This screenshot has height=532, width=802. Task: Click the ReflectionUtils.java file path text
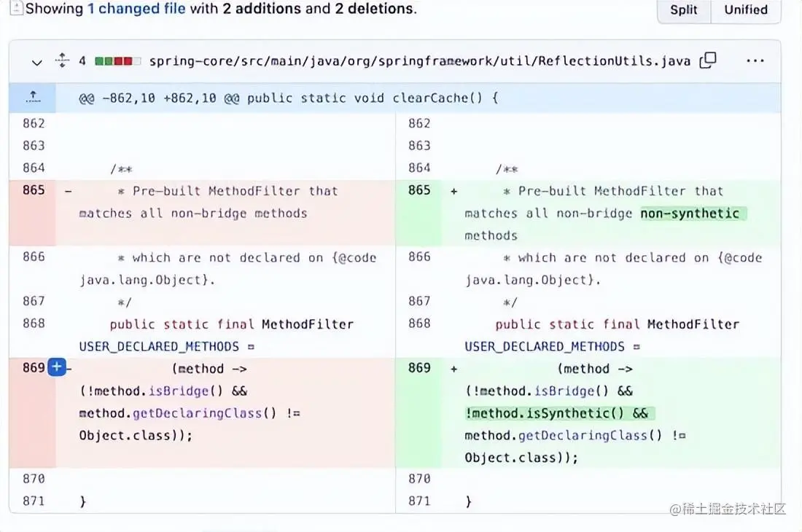pos(419,61)
